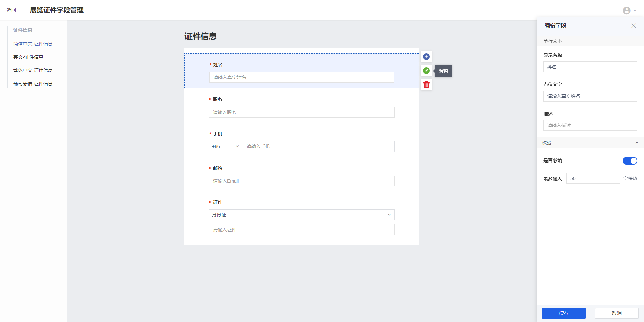The image size is (644, 322).
Task: Close the 编辑字段 panel with X
Action: [x=633, y=26]
